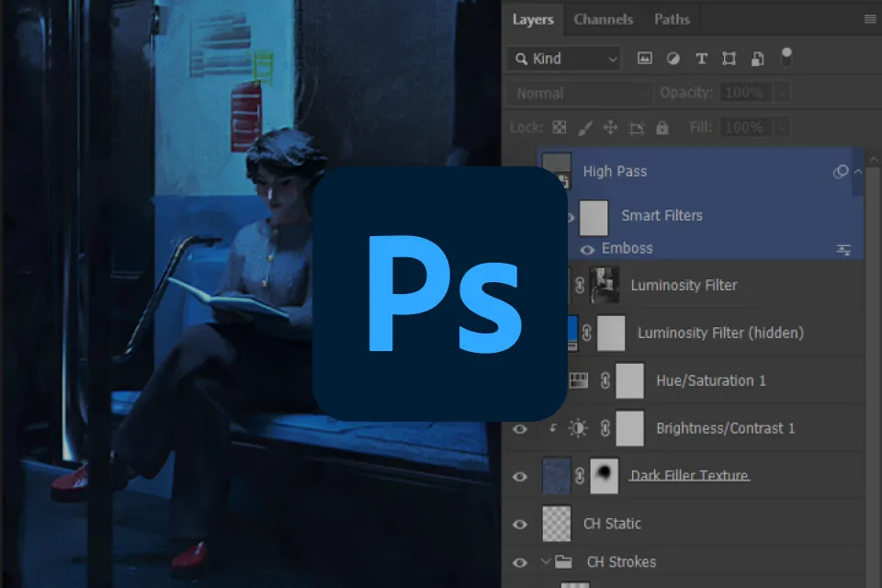Click the Opacity 100% field

click(745, 93)
